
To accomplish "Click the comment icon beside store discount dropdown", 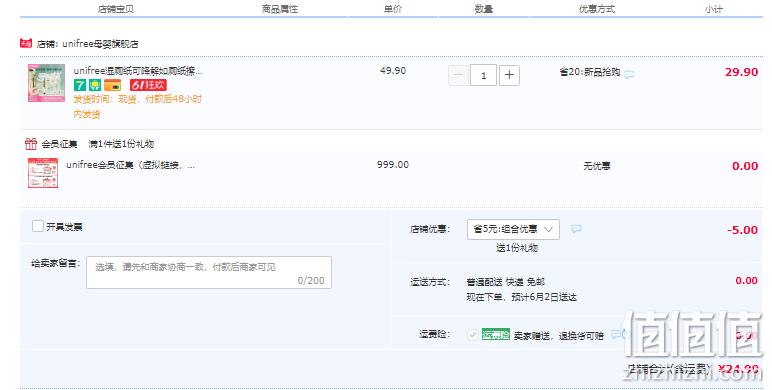I will click(576, 229).
